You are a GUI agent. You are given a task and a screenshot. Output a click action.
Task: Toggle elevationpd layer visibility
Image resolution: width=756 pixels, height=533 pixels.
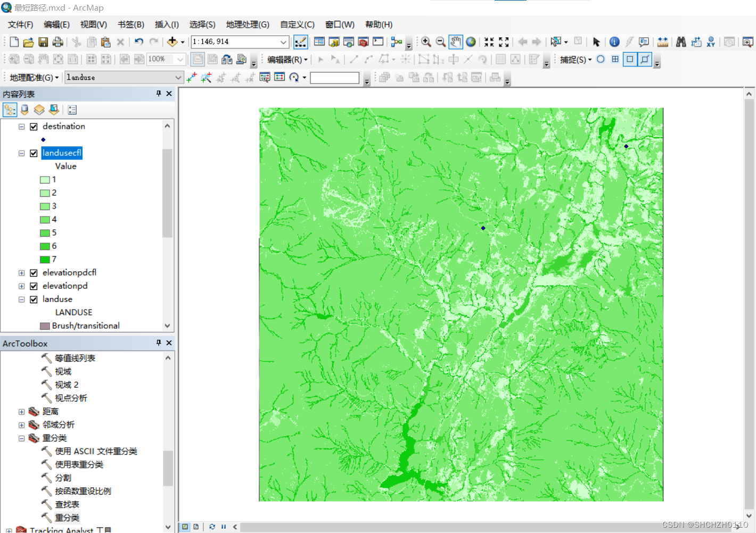(34, 286)
